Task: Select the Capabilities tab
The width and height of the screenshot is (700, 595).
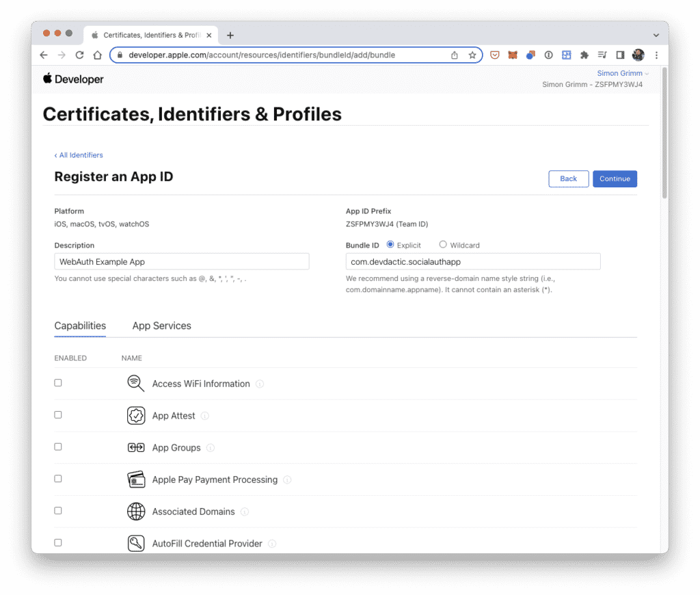Action: 80,326
